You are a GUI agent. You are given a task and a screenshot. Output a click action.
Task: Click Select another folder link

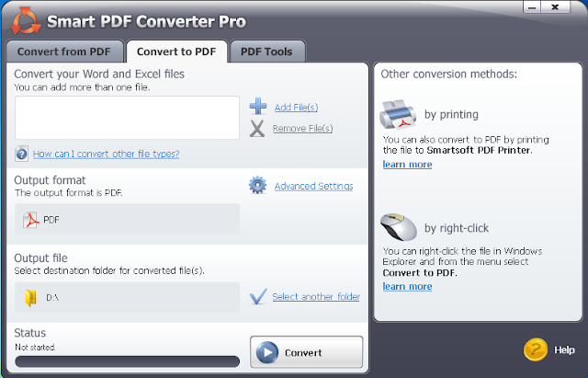(x=316, y=296)
